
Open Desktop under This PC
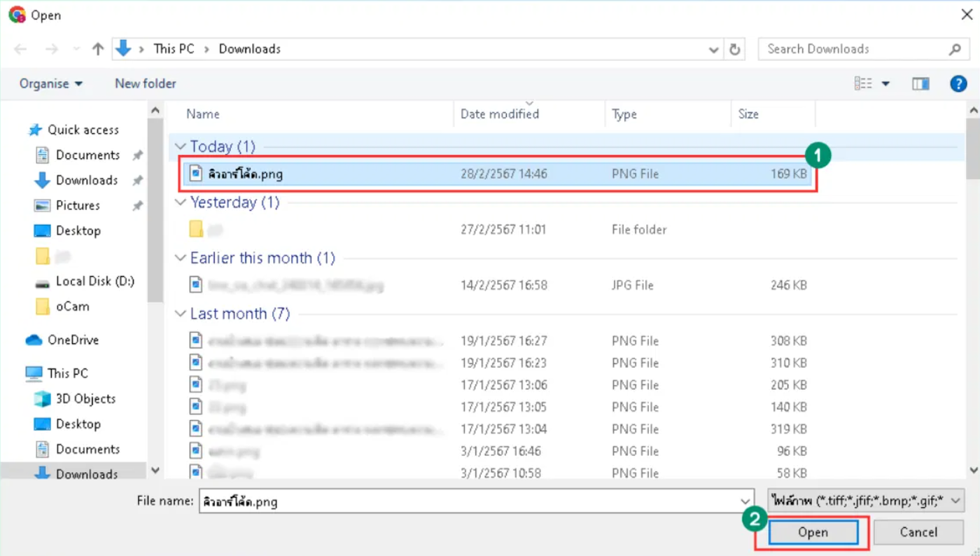pyautogui.click(x=68, y=424)
